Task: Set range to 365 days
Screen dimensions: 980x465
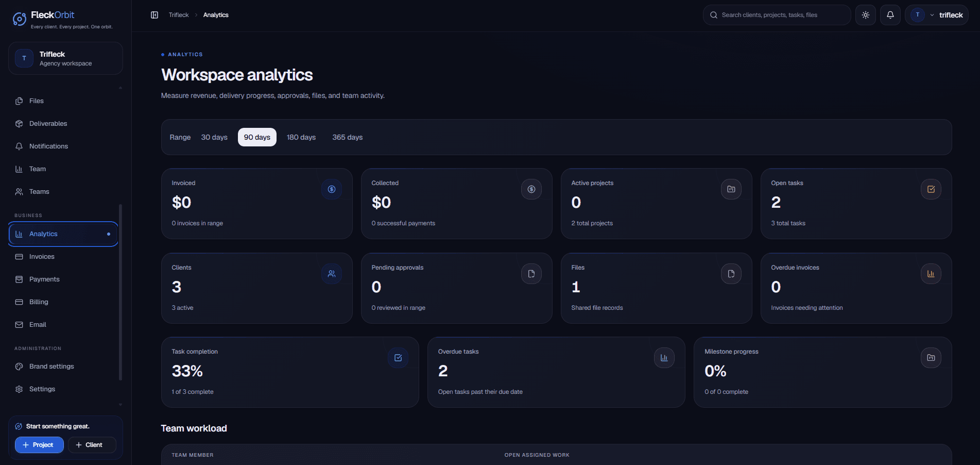Action: tap(348, 137)
